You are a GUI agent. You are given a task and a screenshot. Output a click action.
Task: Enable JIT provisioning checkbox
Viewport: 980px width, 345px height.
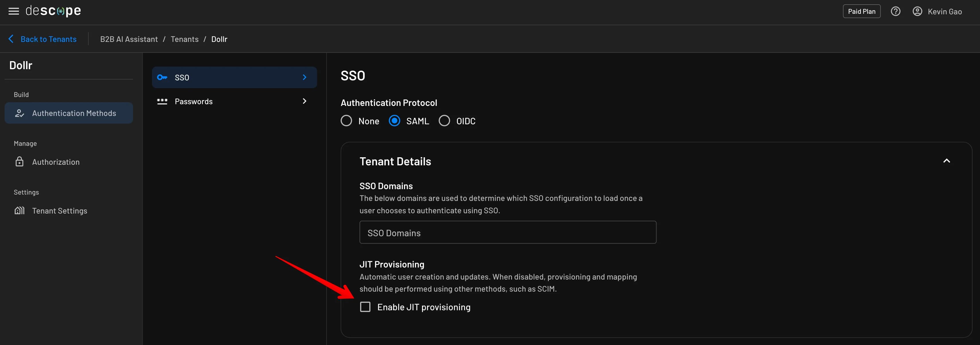(364, 307)
